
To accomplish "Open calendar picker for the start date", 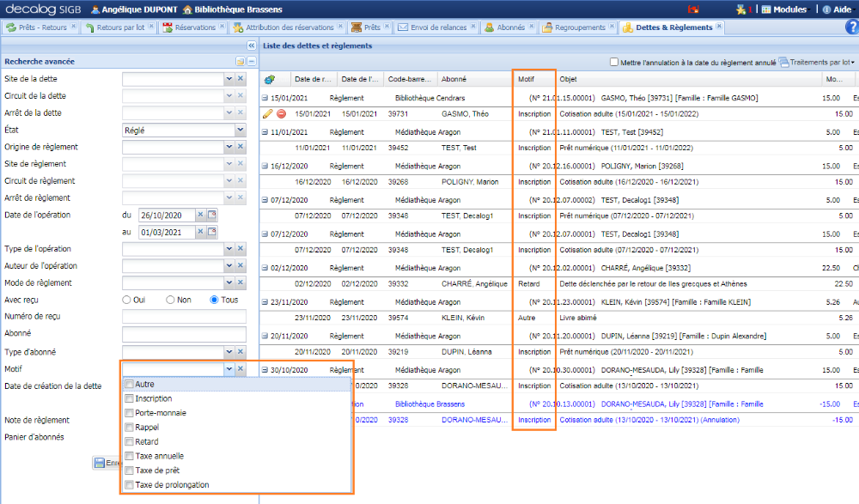I will 213,215.
